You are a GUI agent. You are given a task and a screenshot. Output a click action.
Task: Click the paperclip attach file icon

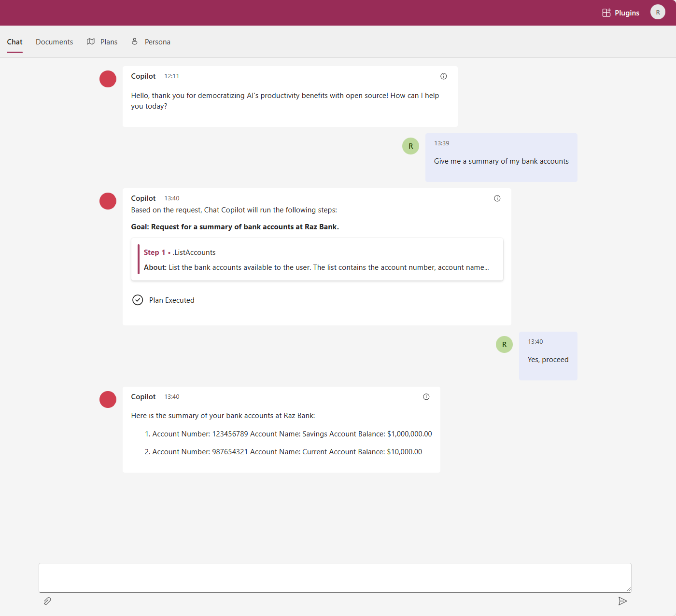point(47,601)
